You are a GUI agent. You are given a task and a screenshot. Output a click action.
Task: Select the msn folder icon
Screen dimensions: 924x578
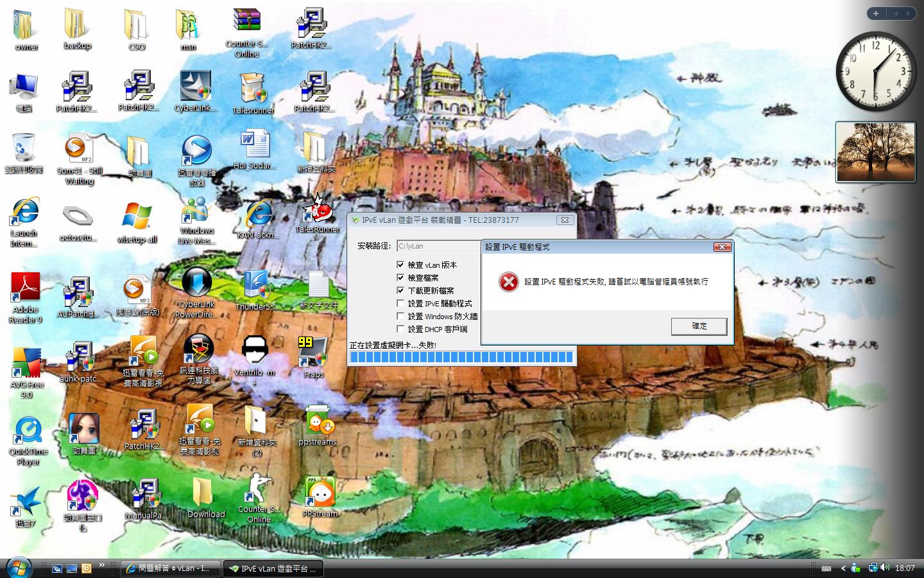click(188, 30)
